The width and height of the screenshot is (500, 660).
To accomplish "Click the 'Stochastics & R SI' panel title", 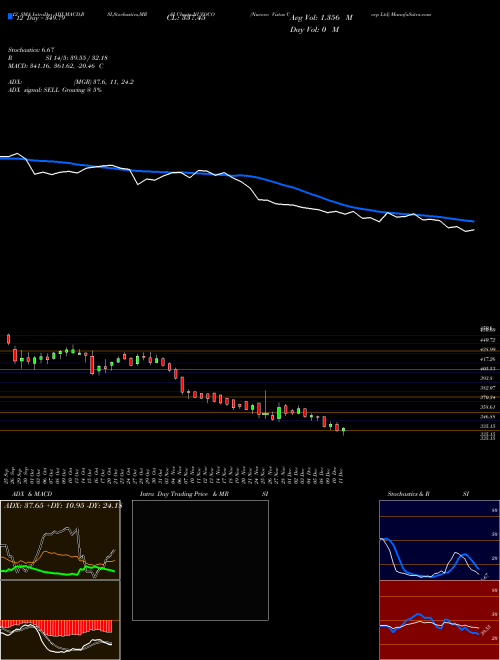I will pyautogui.click(x=428, y=494).
